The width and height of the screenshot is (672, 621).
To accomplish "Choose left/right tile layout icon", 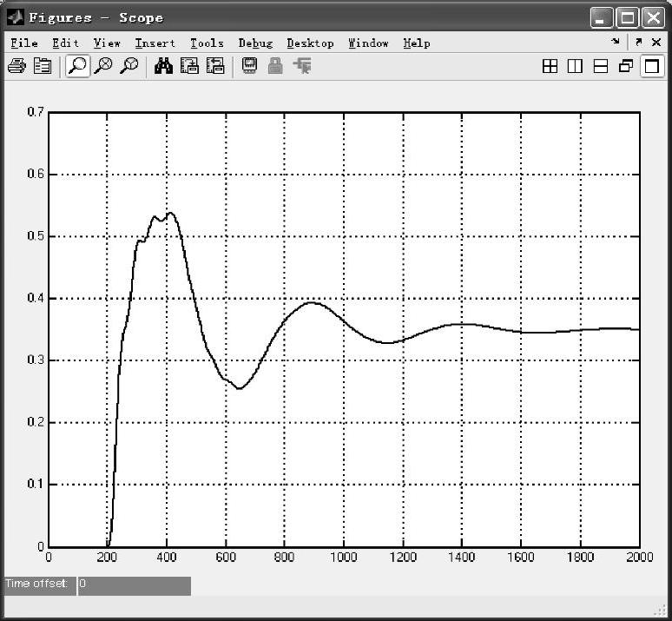I will click(x=575, y=66).
